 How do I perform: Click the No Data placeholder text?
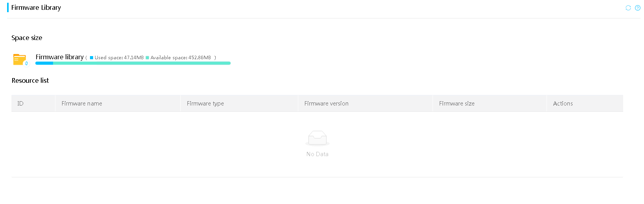(x=317, y=154)
